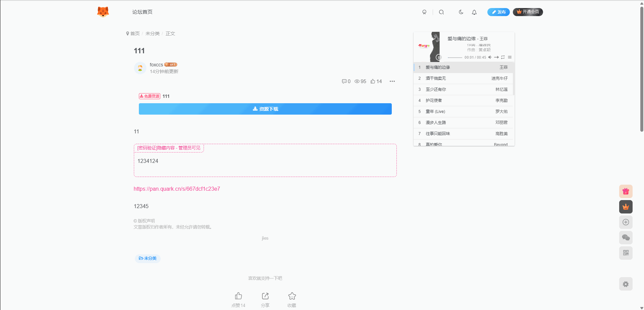Screen dimensions: 644x310
Task: Click the song title 爱与痛的边缘 - 王菲
Action: pyautogui.click(x=468, y=39)
